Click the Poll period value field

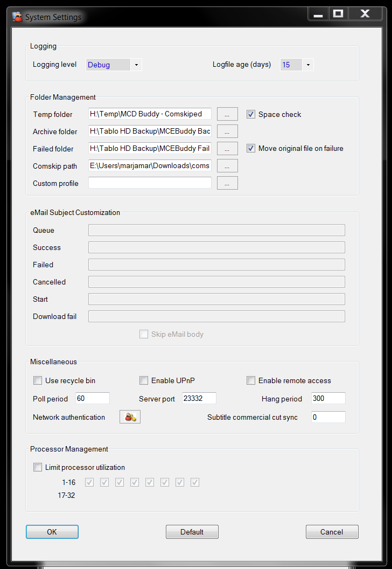[93, 398]
